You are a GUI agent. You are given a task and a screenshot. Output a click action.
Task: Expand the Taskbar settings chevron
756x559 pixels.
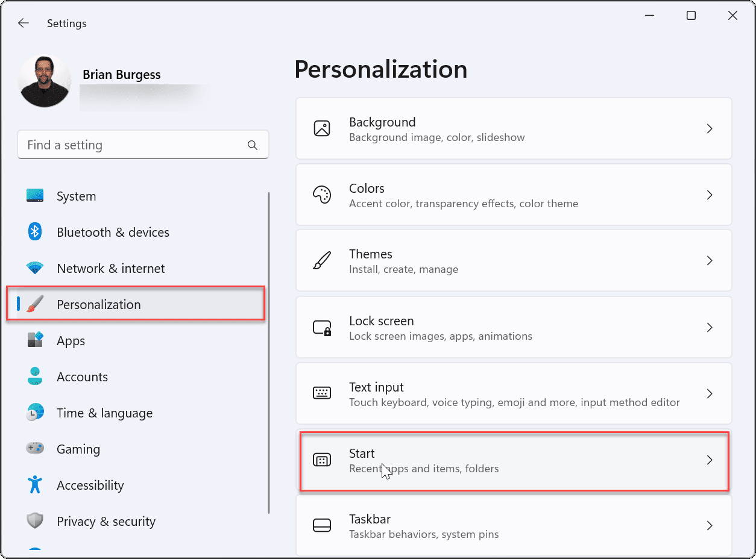[710, 525]
